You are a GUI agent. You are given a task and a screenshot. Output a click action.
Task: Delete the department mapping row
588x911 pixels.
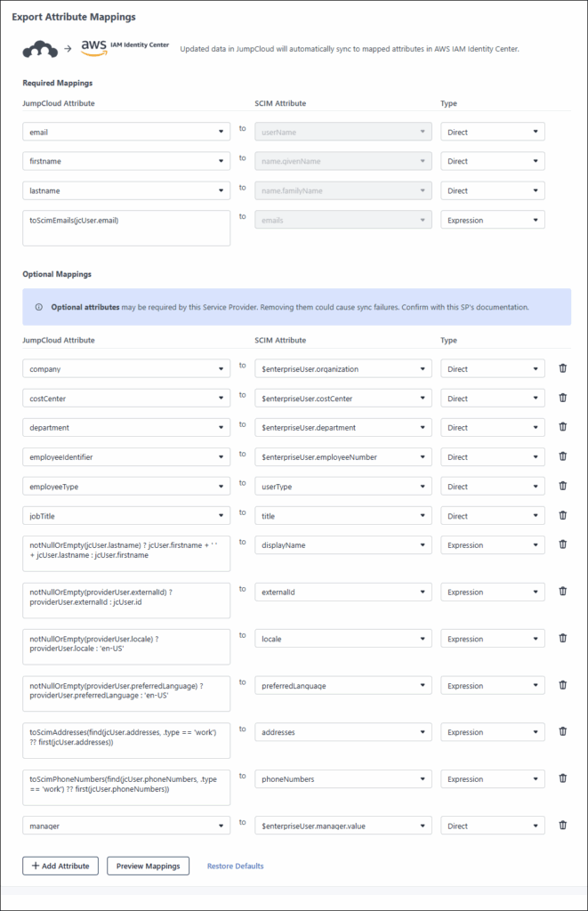pos(562,427)
